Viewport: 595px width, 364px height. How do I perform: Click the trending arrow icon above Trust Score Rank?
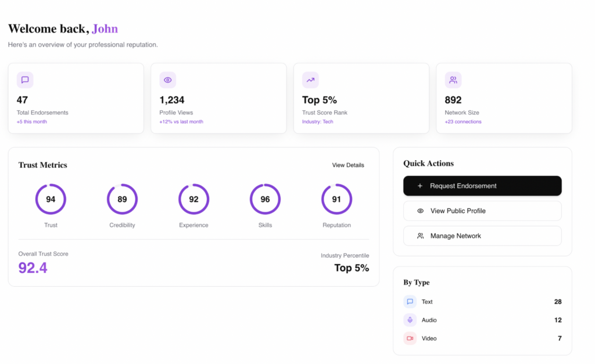(x=310, y=80)
